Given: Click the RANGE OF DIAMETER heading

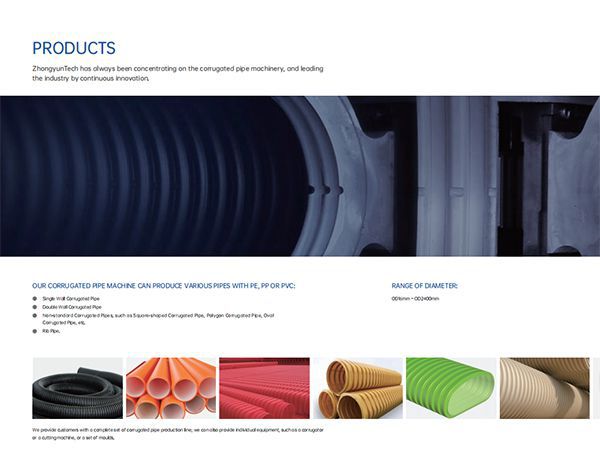Looking at the screenshot, I should pyautogui.click(x=424, y=286).
